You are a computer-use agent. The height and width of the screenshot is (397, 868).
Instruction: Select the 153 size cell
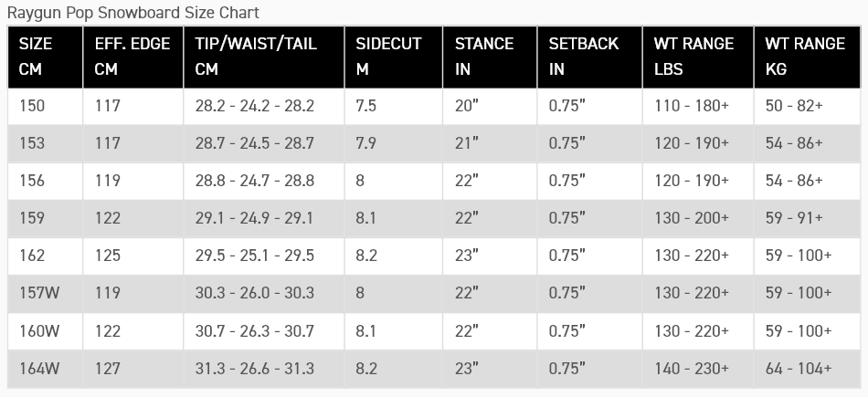tap(33, 143)
